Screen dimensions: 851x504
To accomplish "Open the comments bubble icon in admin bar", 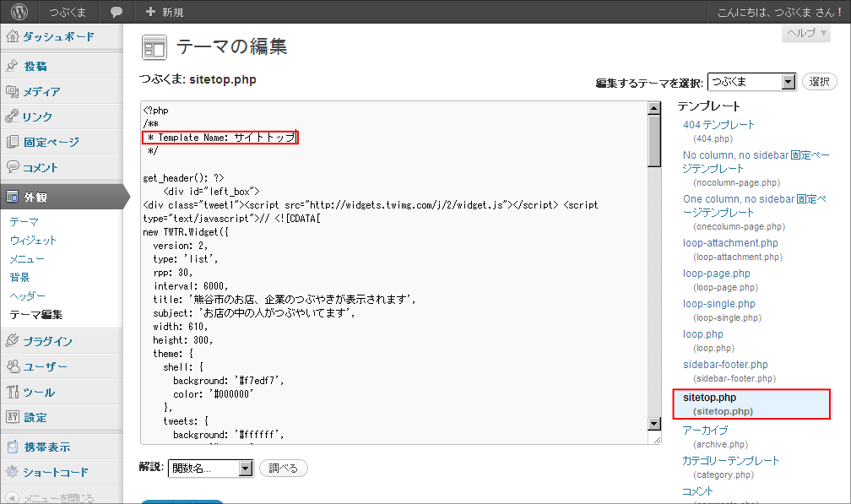I will (116, 12).
